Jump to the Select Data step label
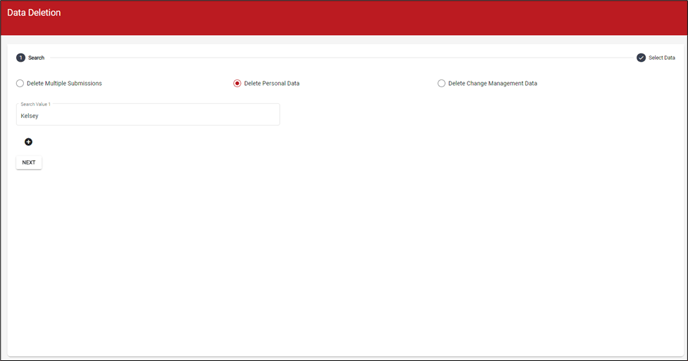The height and width of the screenshot is (361, 688). [662, 58]
